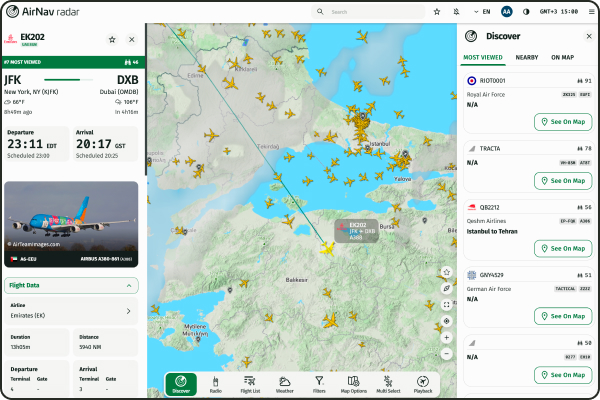The image size is (600, 400).
Task: Toggle dark mode contrast icon
Action: pyautogui.click(x=526, y=12)
